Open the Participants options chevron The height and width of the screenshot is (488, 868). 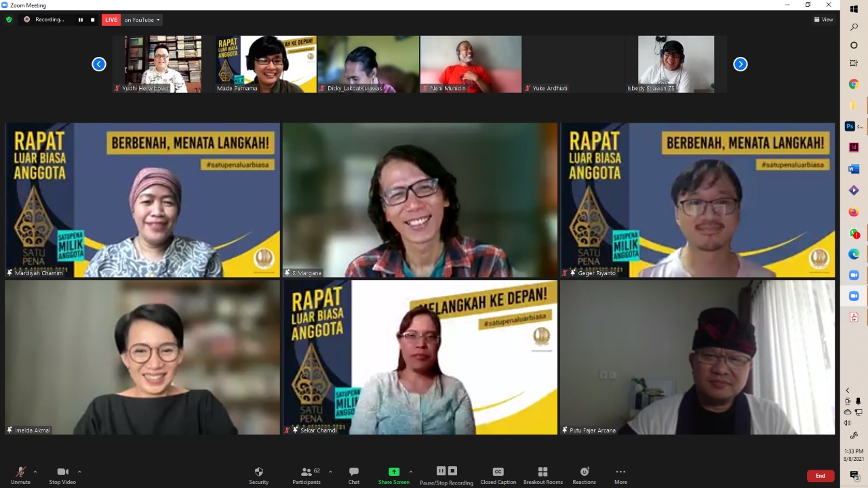[x=330, y=472]
